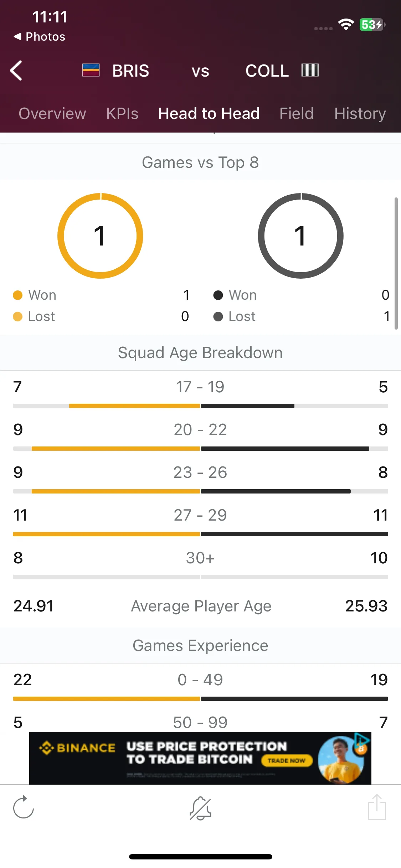Tap the Binance Trade Now button
Viewport: 401px width, 868px height.
pyautogui.click(x=287, y=760)
